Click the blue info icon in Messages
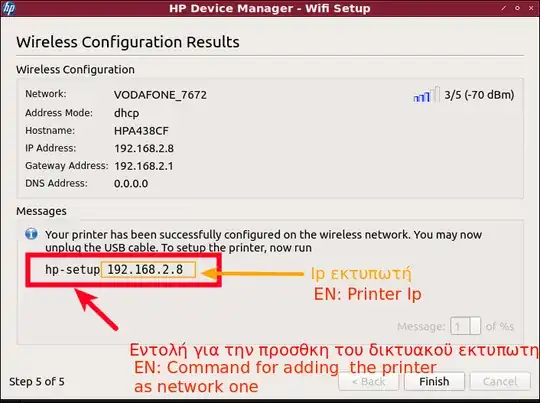The width and height of the screenshot is (540, 403). click(x=31, y=234)
